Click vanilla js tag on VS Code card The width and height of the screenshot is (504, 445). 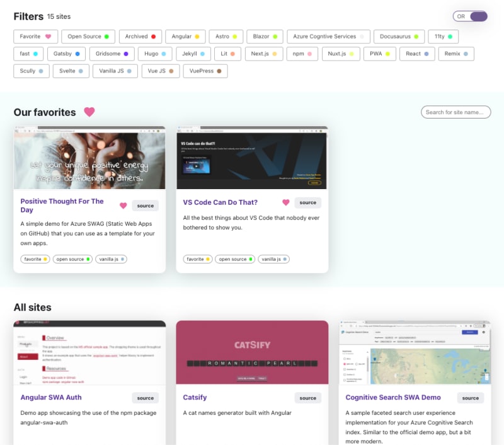point(273,259)
